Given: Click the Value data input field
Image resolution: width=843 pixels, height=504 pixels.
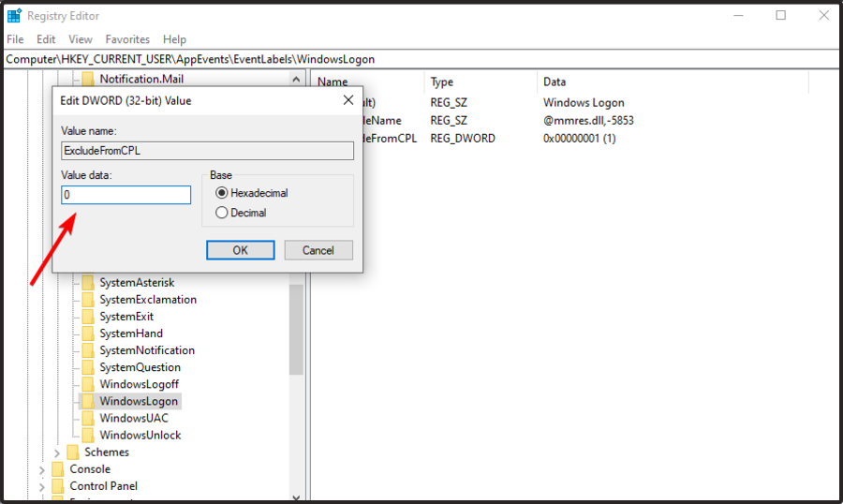Looking at the screenshot, I should click(126, 195).
